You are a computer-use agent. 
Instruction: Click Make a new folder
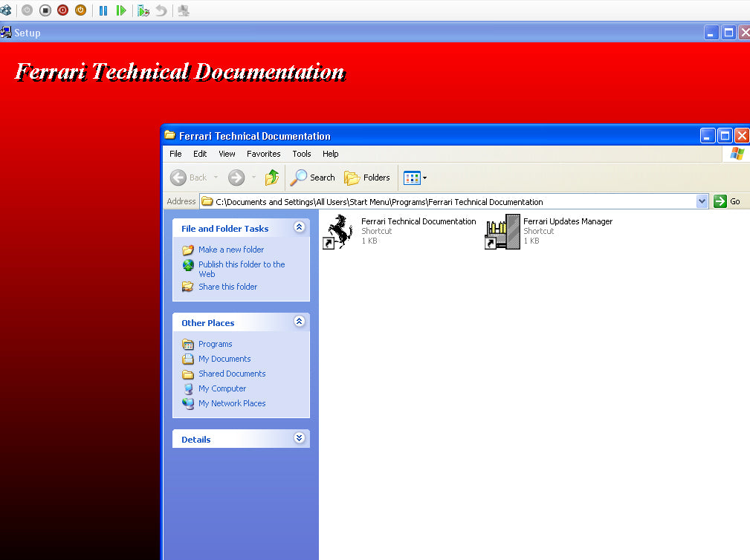(x=230, y=250)
